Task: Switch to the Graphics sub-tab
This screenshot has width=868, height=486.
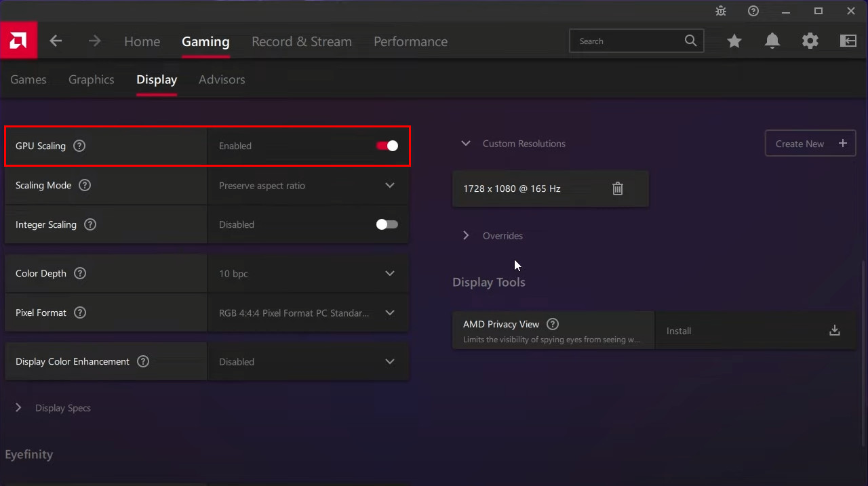Action: (91, 79)
